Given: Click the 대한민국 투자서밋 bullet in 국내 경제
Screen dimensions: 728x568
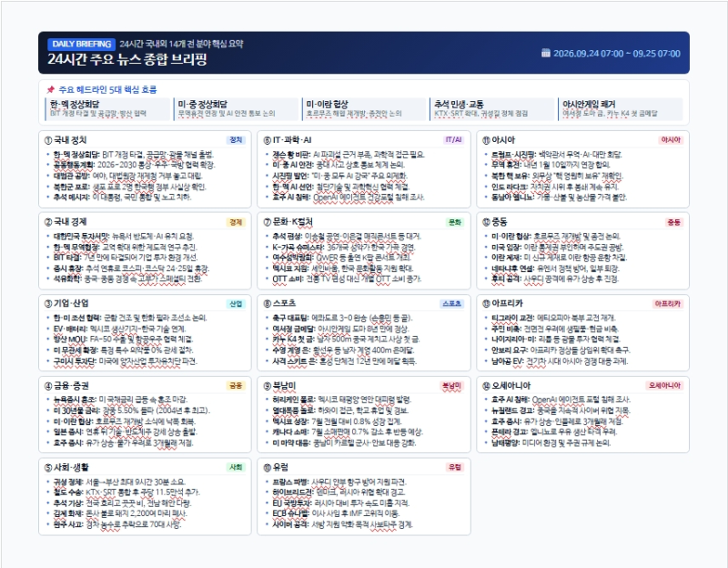Looking at the screenshot, I should pos(124,236).
